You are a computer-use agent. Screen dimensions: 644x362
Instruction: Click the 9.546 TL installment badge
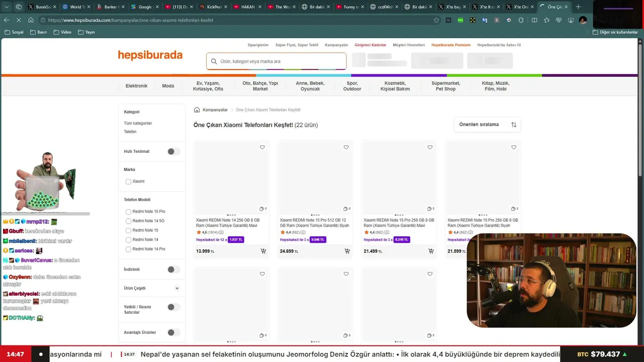(318, 240)
